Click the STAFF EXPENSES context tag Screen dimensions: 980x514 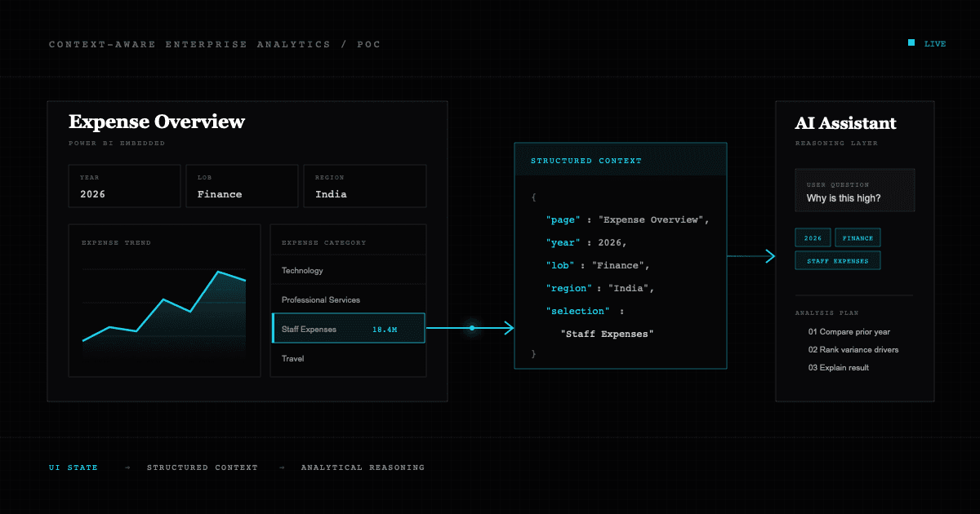pos(838,261)
